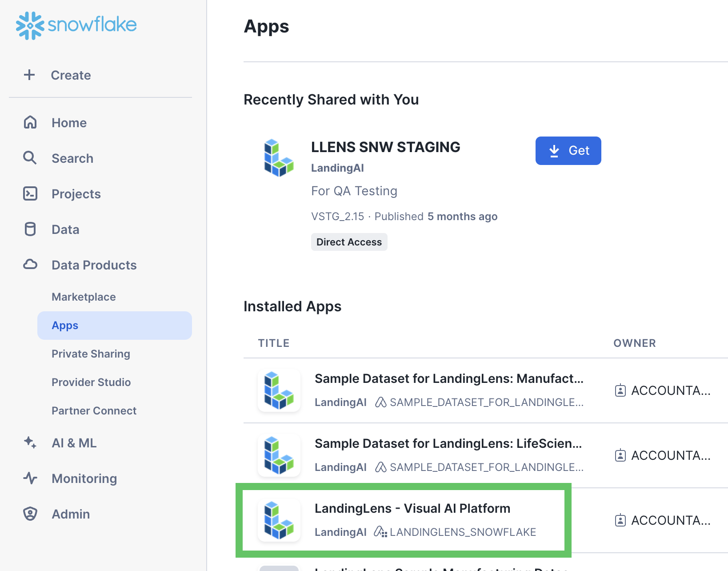Open Provider Studio

click(x=91, y=382)
